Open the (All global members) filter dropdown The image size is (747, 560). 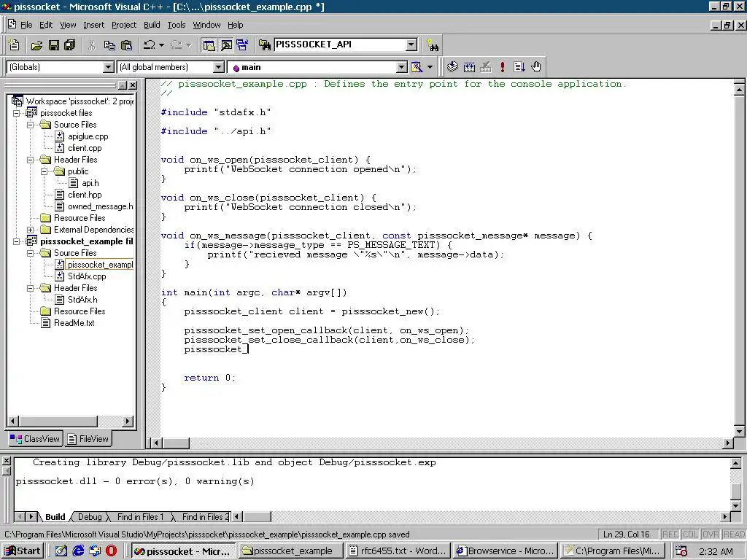[218, 67]
